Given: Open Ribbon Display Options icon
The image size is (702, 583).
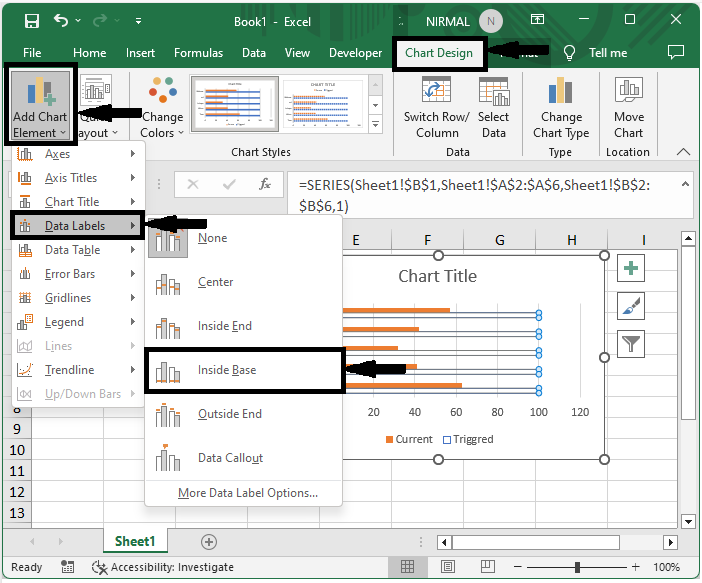Looking at the screenshot, I should point(537,19).
